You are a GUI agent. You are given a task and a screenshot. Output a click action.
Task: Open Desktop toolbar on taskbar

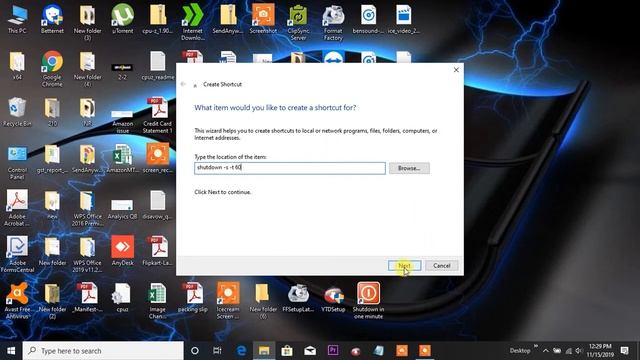(x=520, y=351)
